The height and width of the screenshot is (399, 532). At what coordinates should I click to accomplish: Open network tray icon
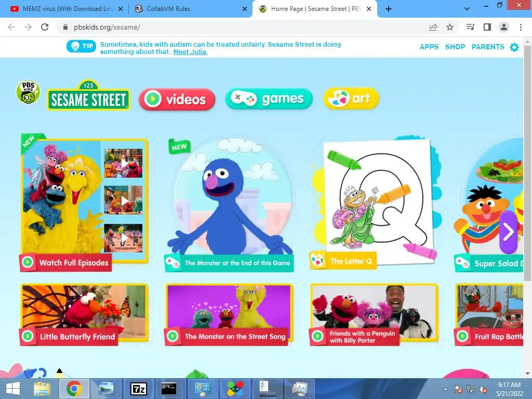click(x=471, y=389)
